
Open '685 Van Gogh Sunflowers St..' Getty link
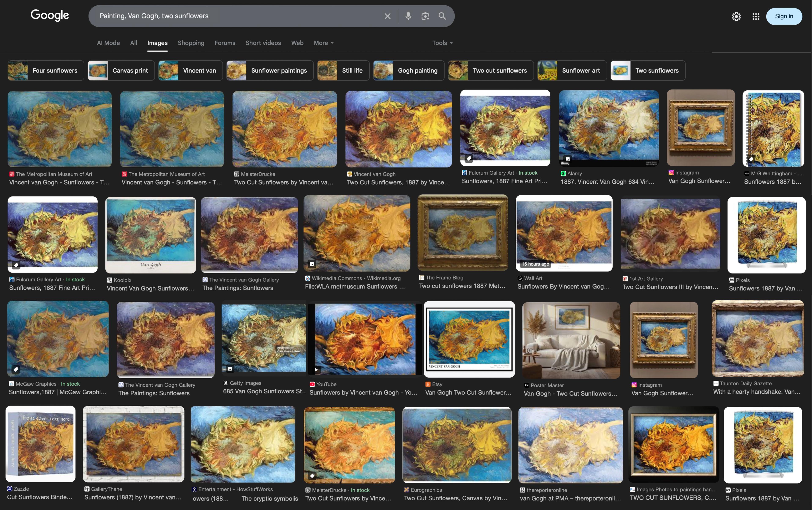[264, 391]
